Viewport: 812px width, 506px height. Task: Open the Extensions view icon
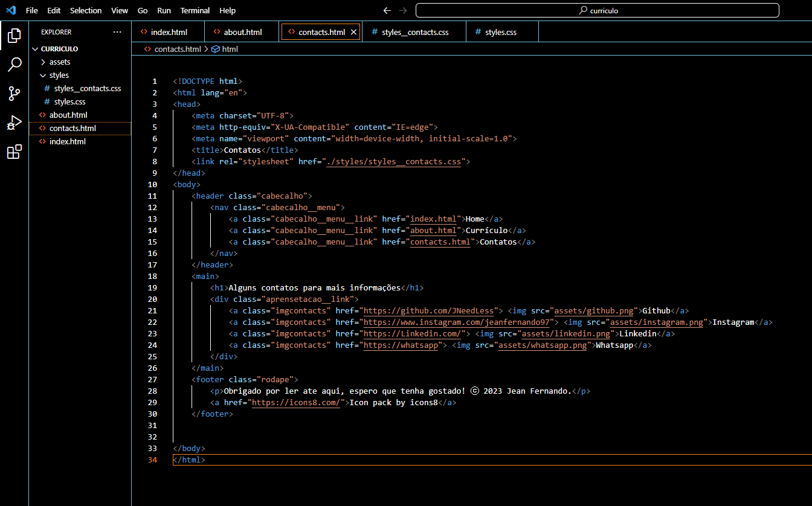click(14, 152)
